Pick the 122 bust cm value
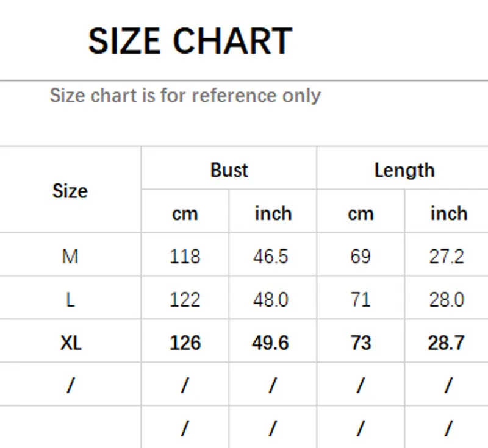Image resolution: width=488 pixels, height=448 pixels. pyautogui.click(x=185, y=299)
